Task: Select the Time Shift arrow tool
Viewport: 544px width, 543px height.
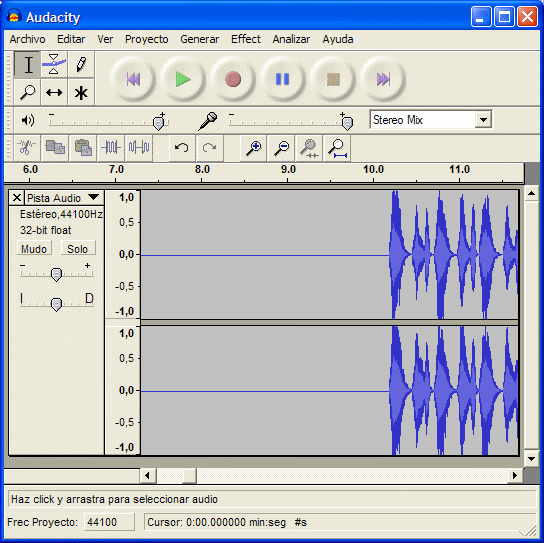Action: click(54, 92)
